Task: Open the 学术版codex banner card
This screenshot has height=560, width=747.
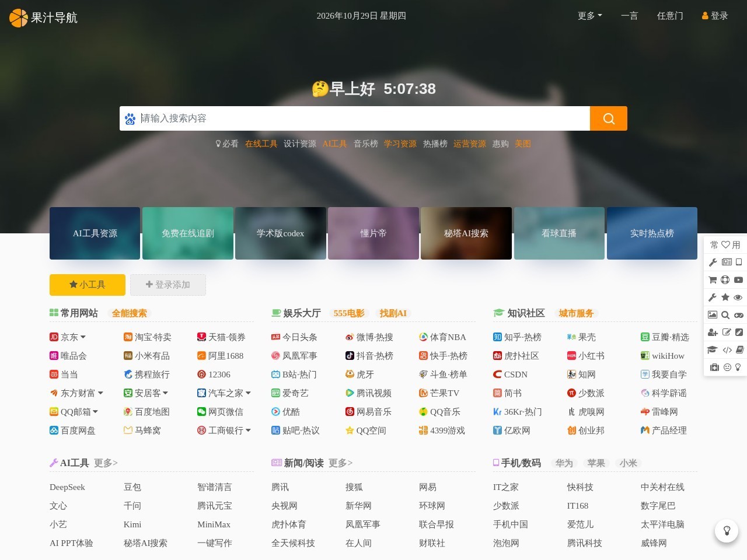Action: [281, 233]
